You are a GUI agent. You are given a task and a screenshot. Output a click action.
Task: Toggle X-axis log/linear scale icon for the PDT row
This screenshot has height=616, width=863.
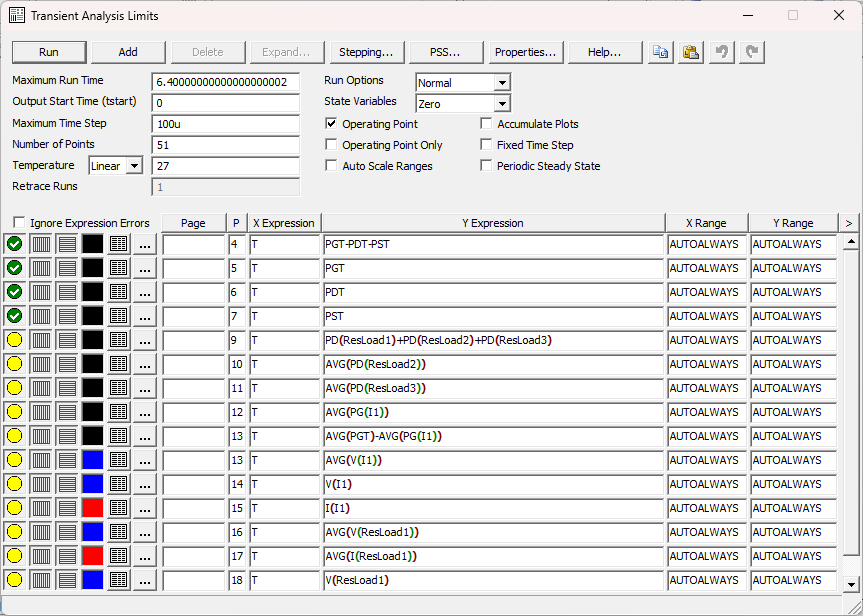[41, 292]
